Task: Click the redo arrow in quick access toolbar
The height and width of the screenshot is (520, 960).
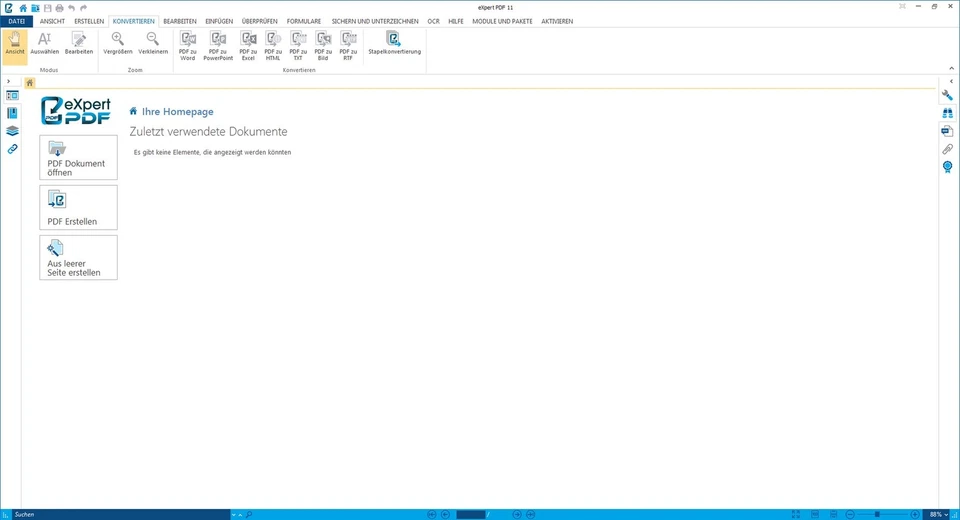Action: 83,8
